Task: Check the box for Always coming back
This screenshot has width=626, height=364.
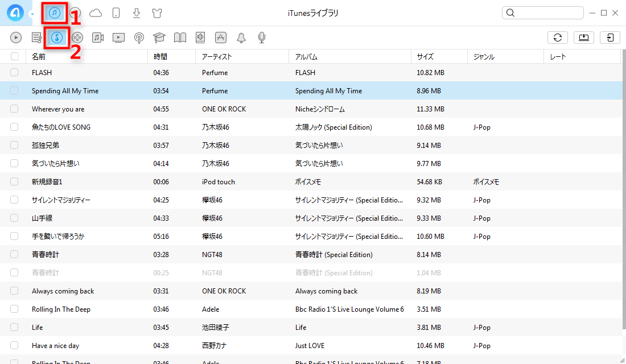Action: pos(14,291)
